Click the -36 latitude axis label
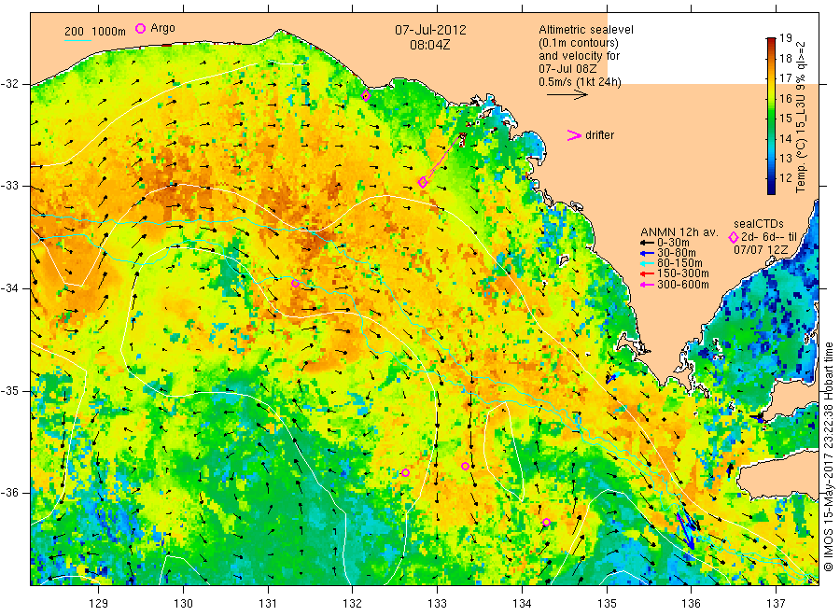The width and height of the screenshot is (840, 616). pos(10,493)
